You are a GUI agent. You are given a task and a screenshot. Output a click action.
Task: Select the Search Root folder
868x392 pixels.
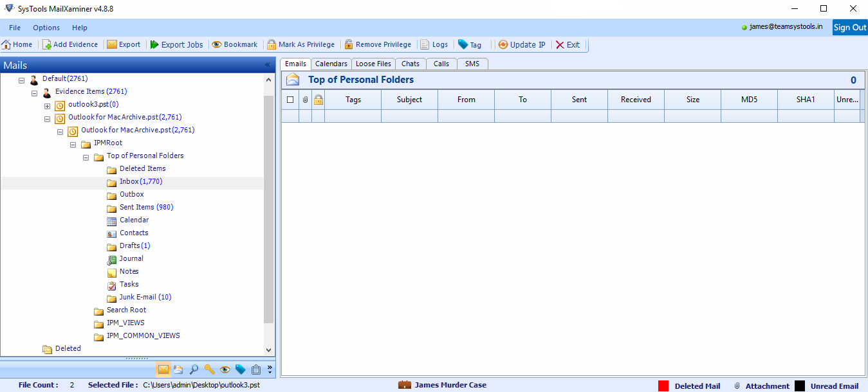(127, 310)
